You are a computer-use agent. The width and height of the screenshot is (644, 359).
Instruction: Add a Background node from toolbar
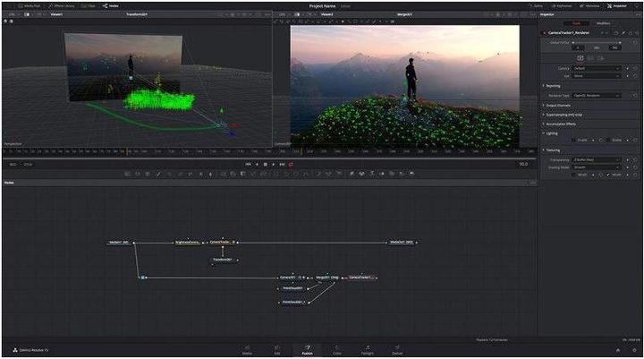point(127,174)
